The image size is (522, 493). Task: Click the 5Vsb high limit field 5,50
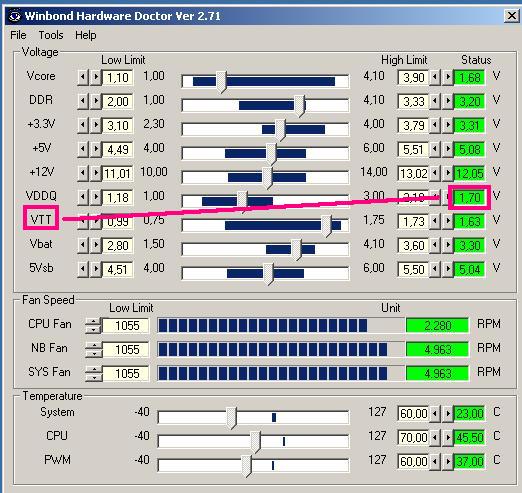(413, 270)
